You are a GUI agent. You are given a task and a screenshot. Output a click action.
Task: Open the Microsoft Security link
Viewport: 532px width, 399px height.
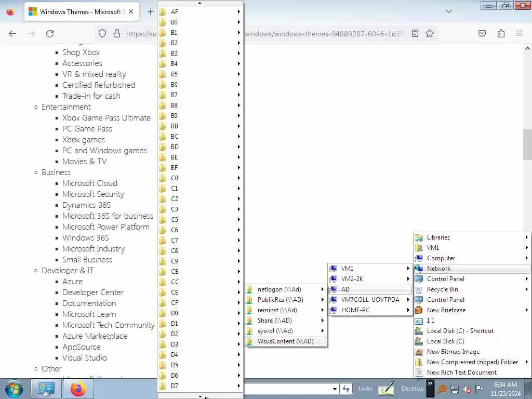click(93, 194)
